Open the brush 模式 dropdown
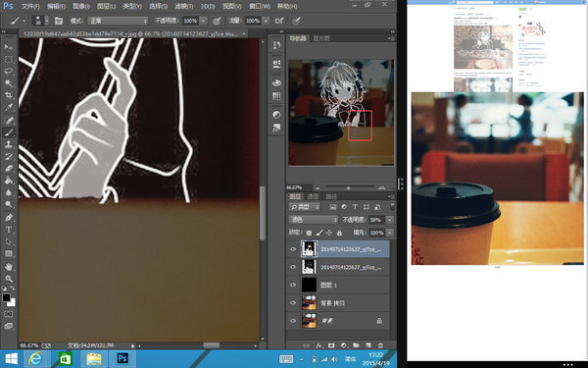 point(118,21)
